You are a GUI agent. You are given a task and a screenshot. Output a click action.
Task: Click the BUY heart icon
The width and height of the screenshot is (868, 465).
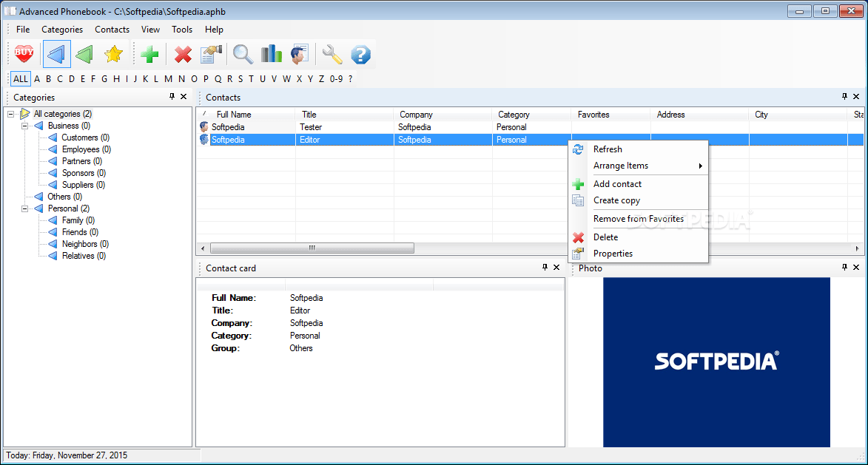coord(24,53)
